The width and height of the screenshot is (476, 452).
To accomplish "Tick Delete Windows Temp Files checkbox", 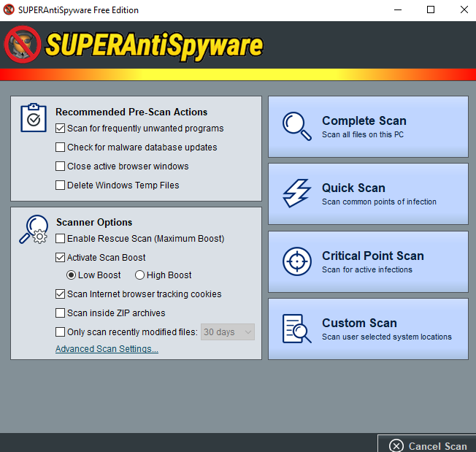I will [60, 185].
